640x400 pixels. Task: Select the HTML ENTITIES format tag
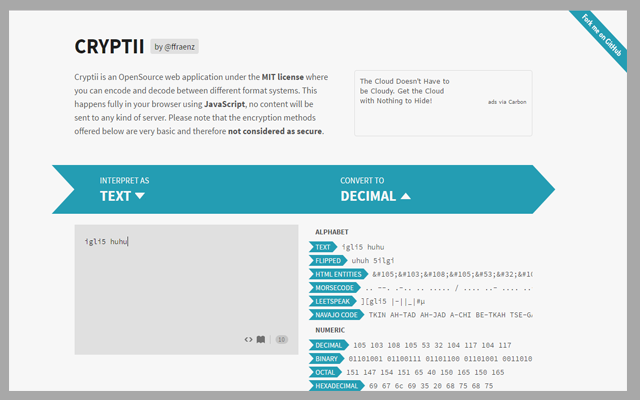point(338,274)
